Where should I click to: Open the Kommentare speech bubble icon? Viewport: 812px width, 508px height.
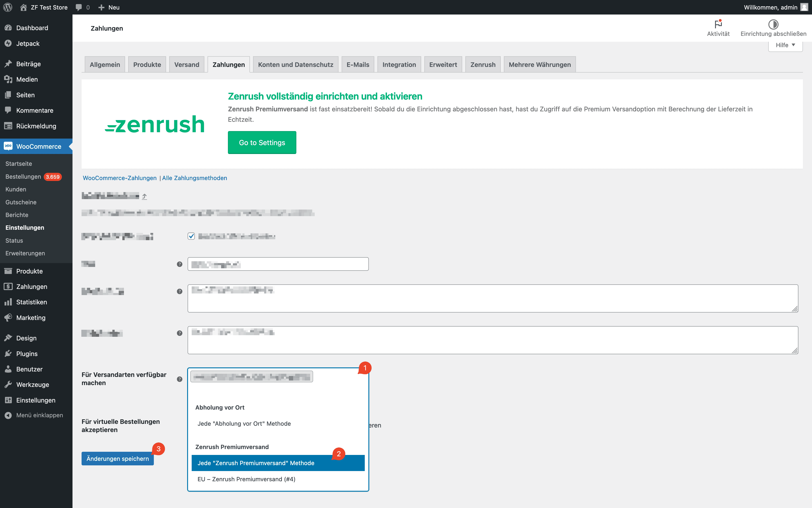(8, 110)
